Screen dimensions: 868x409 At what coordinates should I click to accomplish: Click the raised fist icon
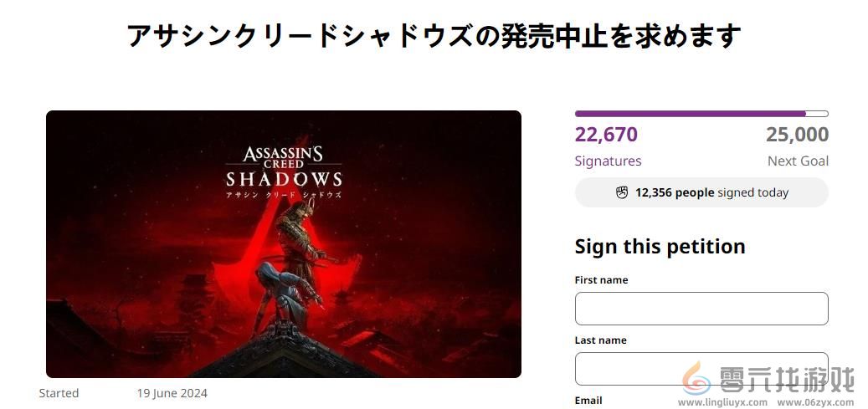point(622,192)
